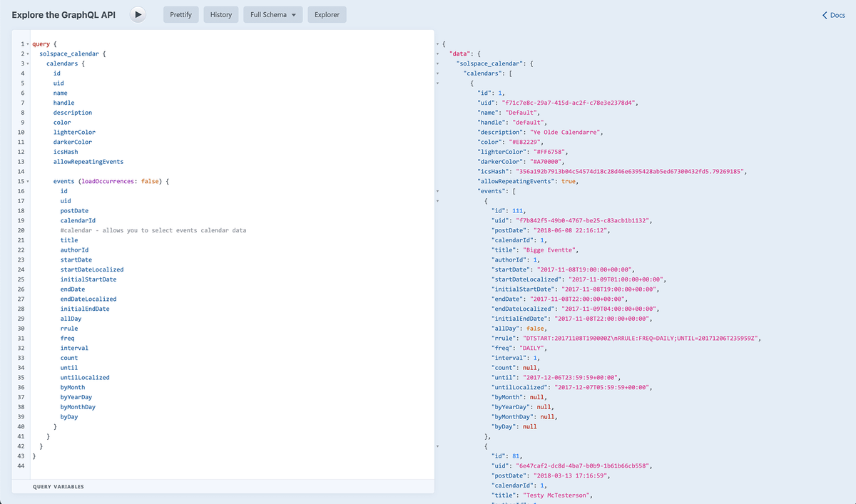Click the 'handle' field on line 7
The image size is (856, 504).
point(64,103)
